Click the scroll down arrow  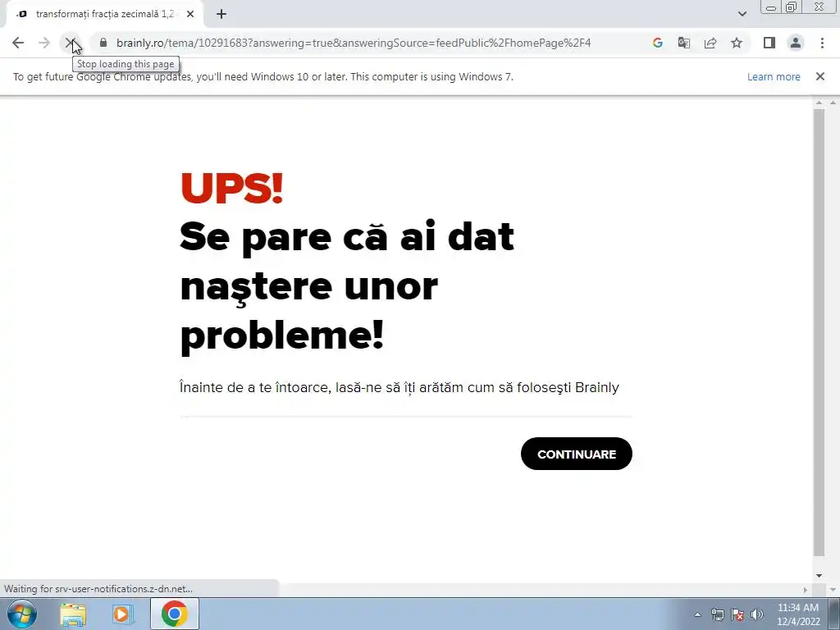(x=819, y=576)
